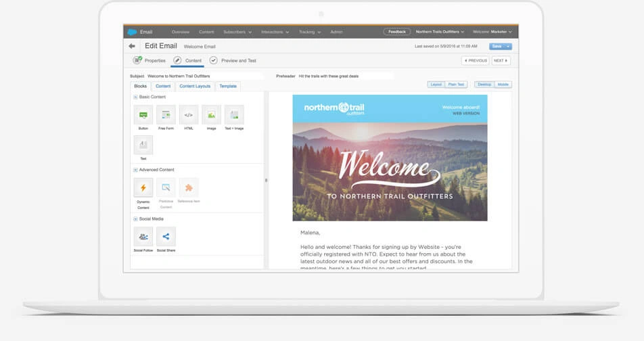The height and width of the screenshot is (341, 644).
Task: Open the Overview menu item
Action: coord(181,32)
